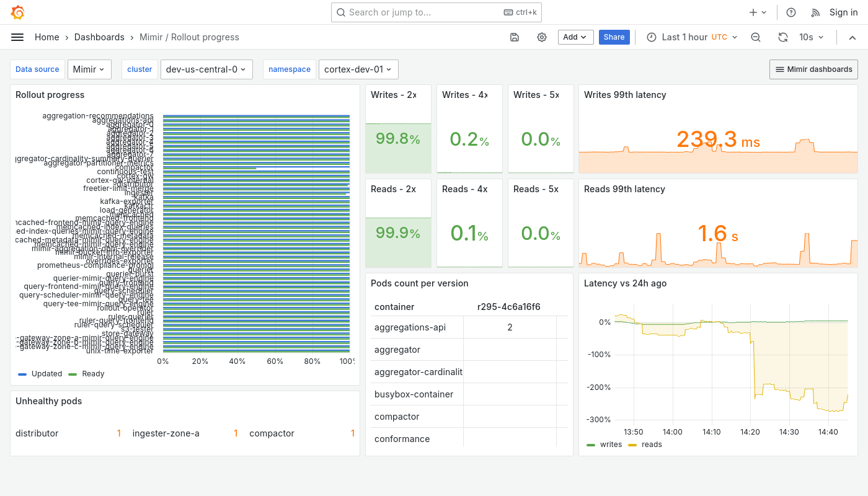The width and height of the screenshot is (868, 496).
Task: Open the cluster dev-us-central-0 dropdown
Action: coord(206,69)
